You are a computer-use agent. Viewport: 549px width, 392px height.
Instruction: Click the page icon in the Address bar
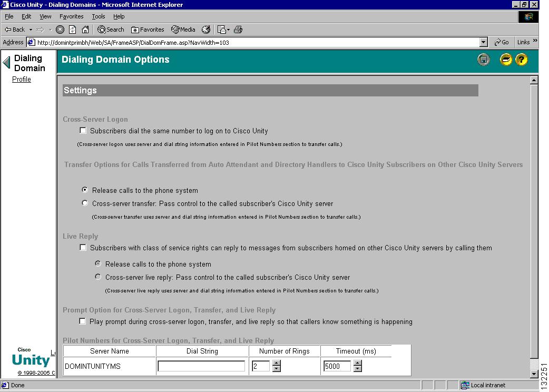tap(31, 42)
